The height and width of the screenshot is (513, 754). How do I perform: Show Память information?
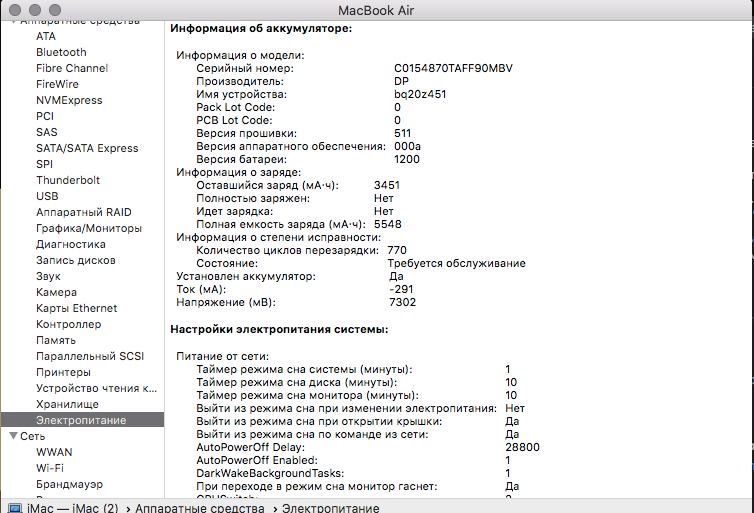point(56,340)
